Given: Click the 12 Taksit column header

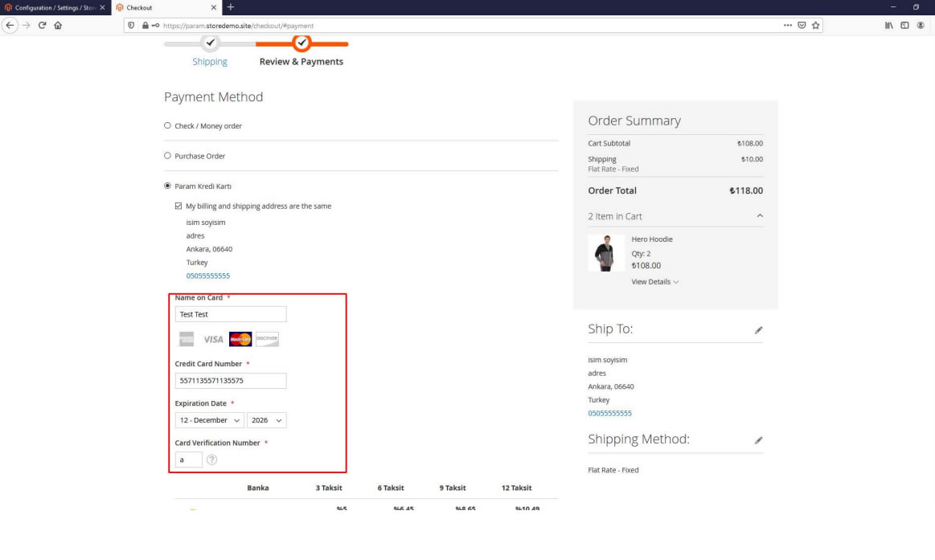Looking at the screenshot, I should pyautogui.click(x=516, y=488).
